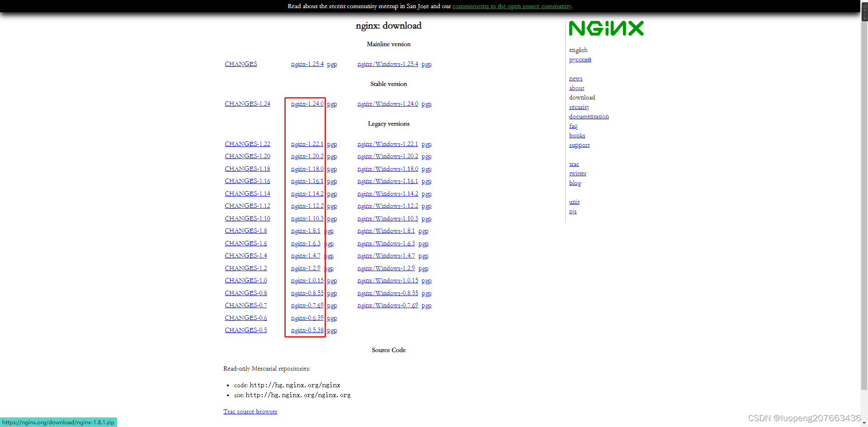Viewport: 868px width, 427px height.
Task: Download nginx-1.16.1 source
Action: click(307, 181)
